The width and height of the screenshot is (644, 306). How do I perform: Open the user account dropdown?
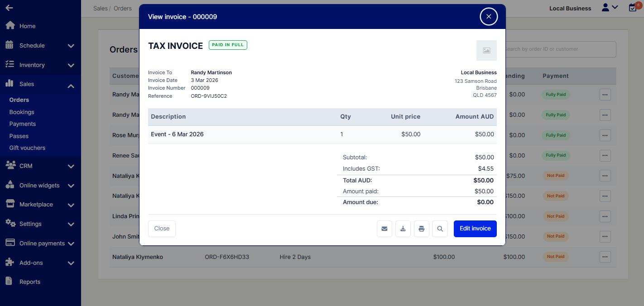click(x=609, y=8)
